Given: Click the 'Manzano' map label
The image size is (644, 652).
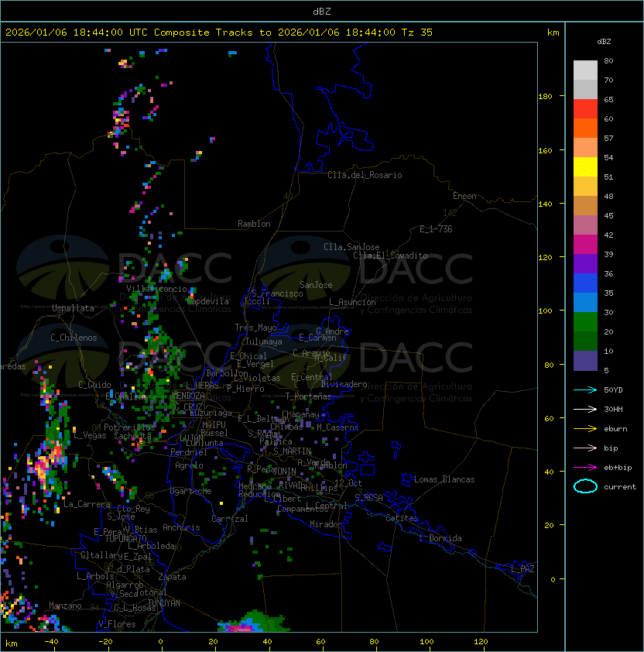Looking at the screenshot, I should point(65,606).
